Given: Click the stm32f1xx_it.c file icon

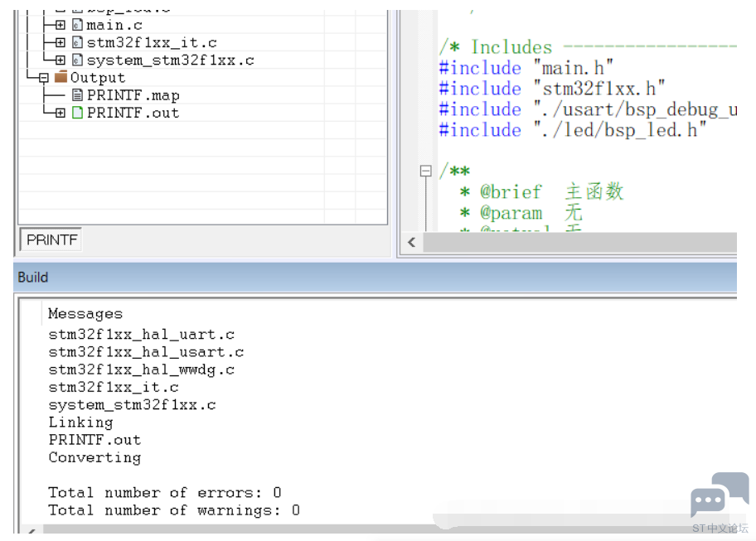Looking at the screenshot, I should tap(78, 41).
